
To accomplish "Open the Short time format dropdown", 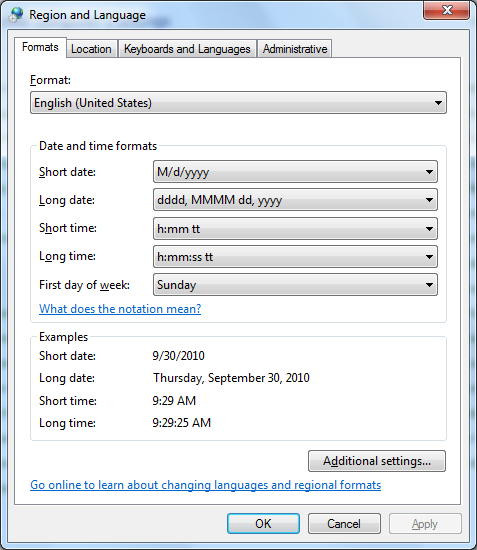I will coord(295,229).
